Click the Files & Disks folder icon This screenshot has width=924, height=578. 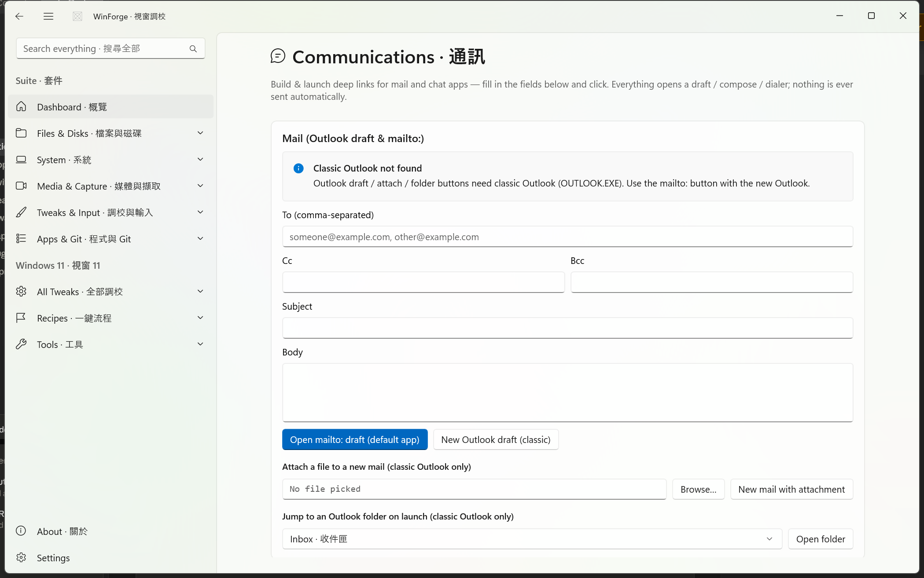(x=21, y=133)
